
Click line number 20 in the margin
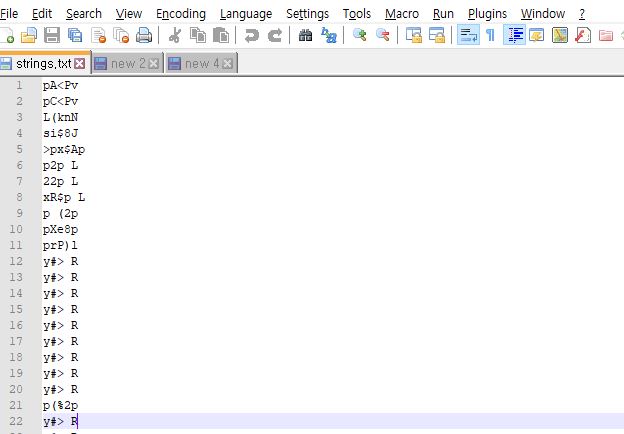[16, 389]
